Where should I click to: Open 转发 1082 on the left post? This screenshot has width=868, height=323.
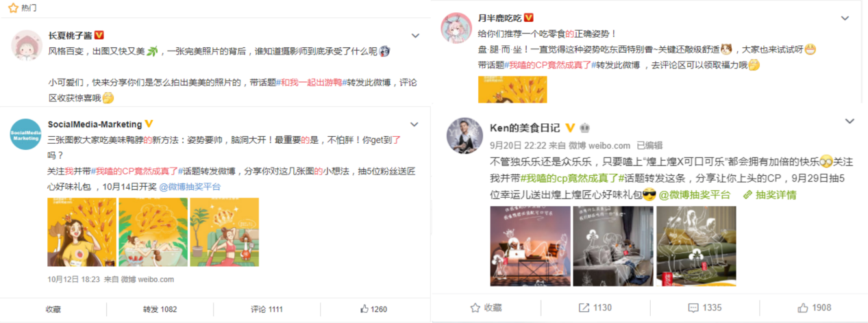(160, 309)
